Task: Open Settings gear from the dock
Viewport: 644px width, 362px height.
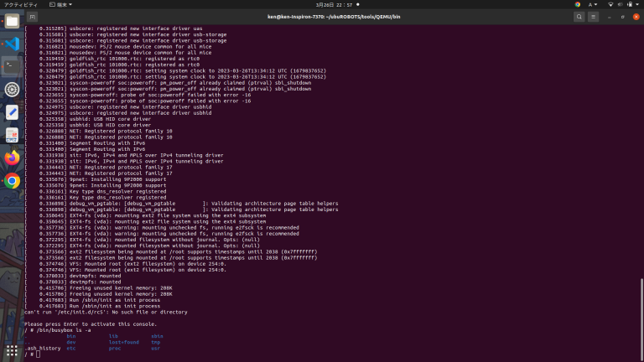Action: pos(12,89)
